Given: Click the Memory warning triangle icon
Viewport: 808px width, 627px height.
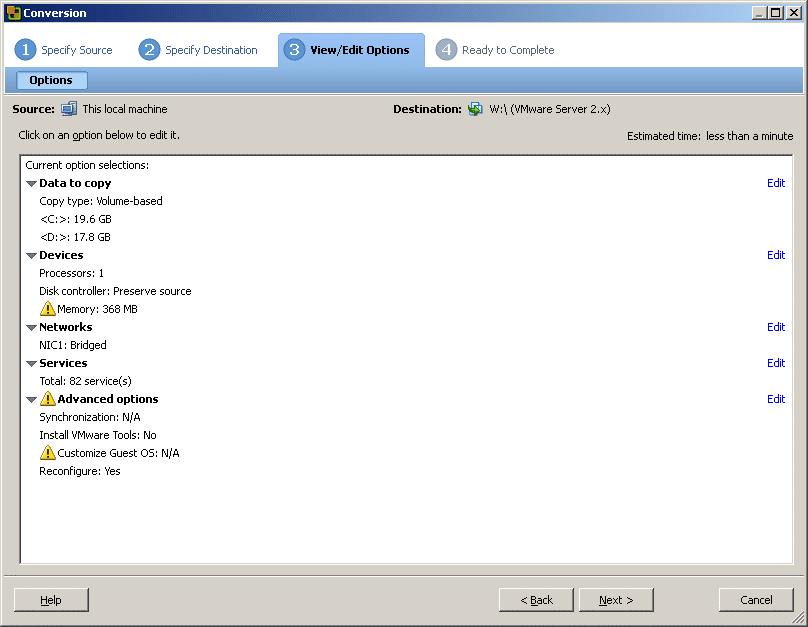Looking at the screenshot, I should click(47, 309).
